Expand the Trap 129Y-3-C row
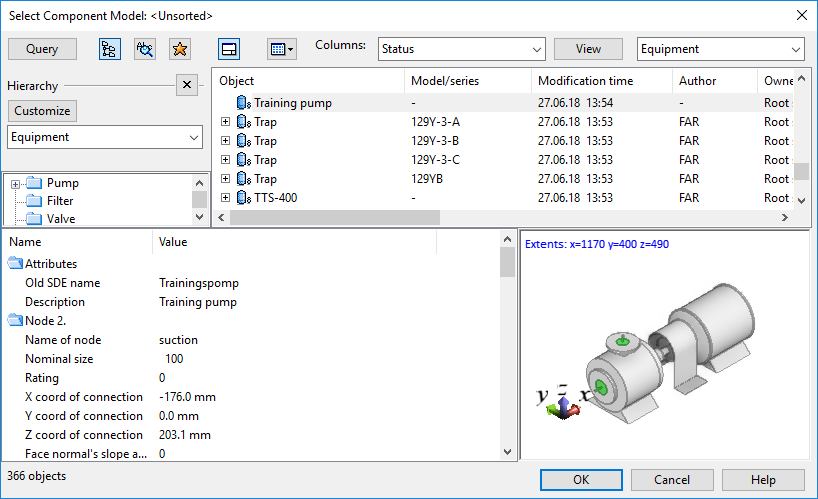818x499 pixels. [225, 160]
